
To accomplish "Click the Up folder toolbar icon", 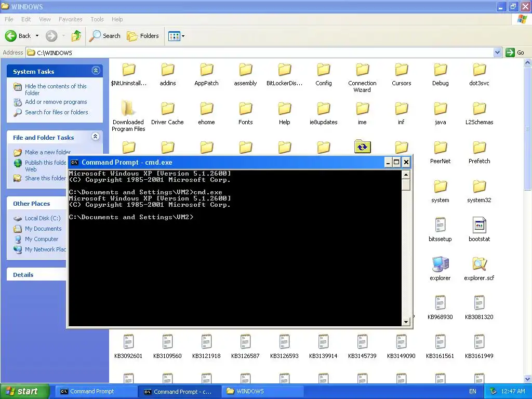I will point(76,36).
